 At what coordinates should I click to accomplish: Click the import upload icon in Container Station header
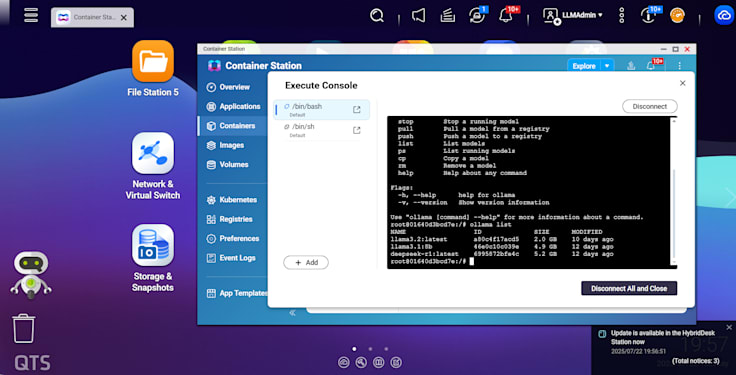tap(631, 66)
